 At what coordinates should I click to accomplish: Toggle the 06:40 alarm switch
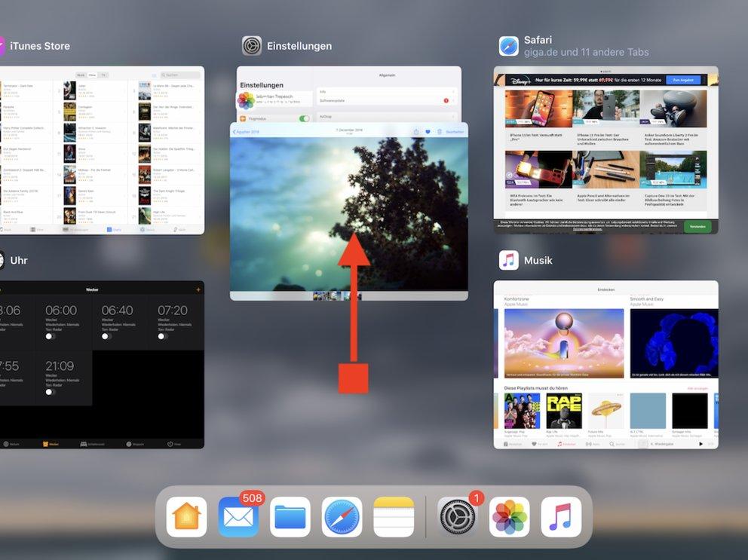[x=106, y=336]
